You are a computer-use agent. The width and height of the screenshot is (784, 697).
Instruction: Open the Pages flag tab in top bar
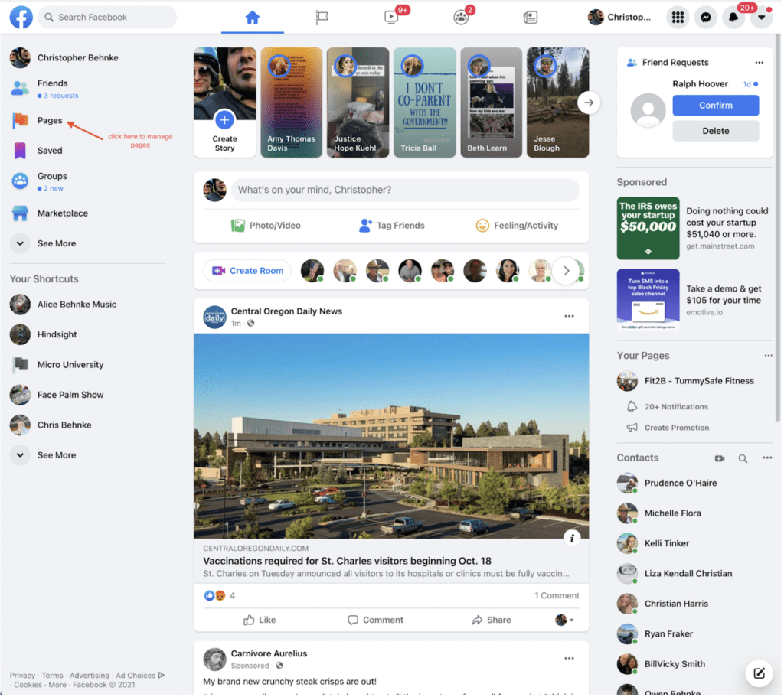click(x=322, y=18)
